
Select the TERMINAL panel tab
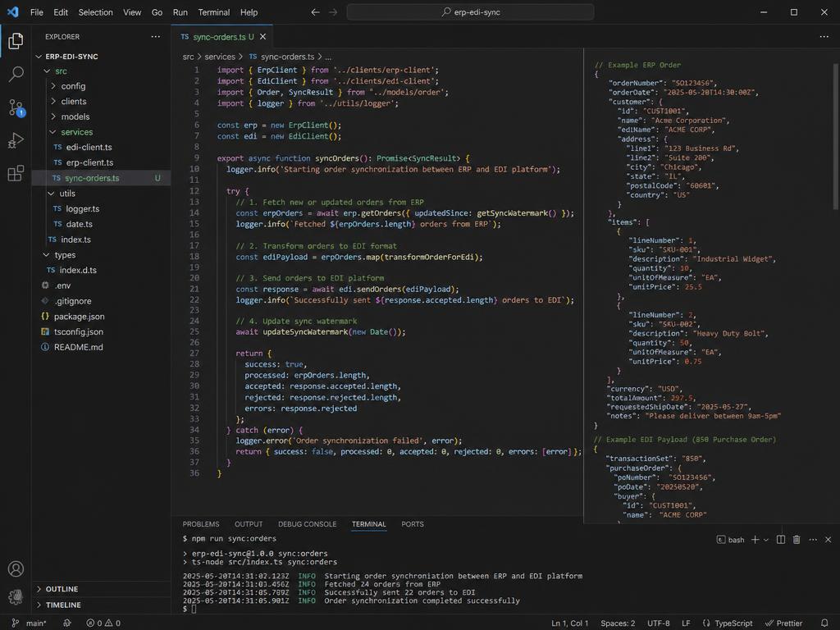click(x=368, y=524)
